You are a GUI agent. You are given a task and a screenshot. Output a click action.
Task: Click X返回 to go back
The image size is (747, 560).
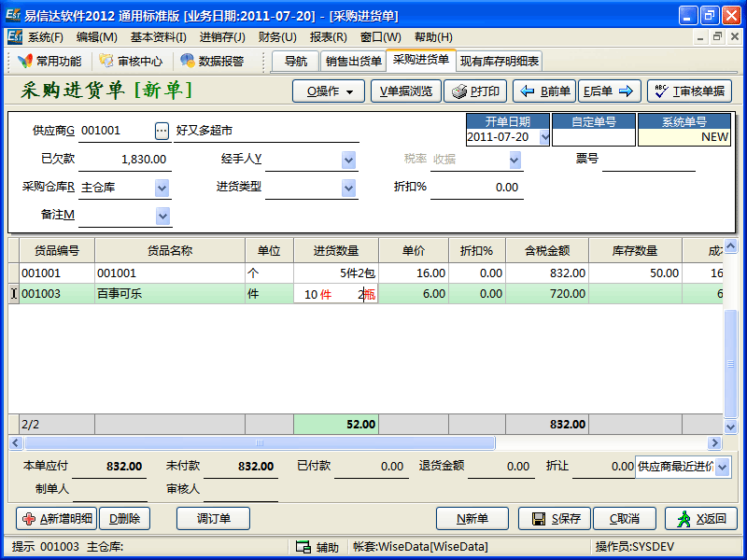tap(699, 519)
